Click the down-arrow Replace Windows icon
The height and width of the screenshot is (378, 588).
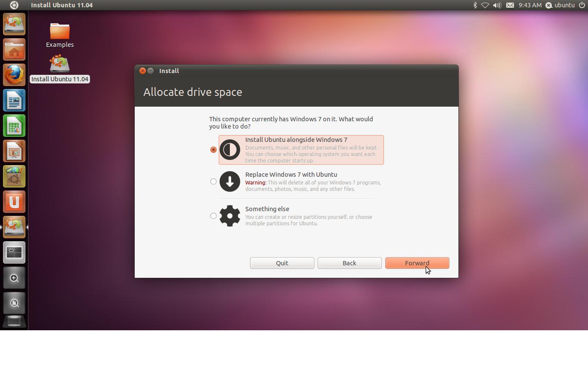(x=230, y=181)
